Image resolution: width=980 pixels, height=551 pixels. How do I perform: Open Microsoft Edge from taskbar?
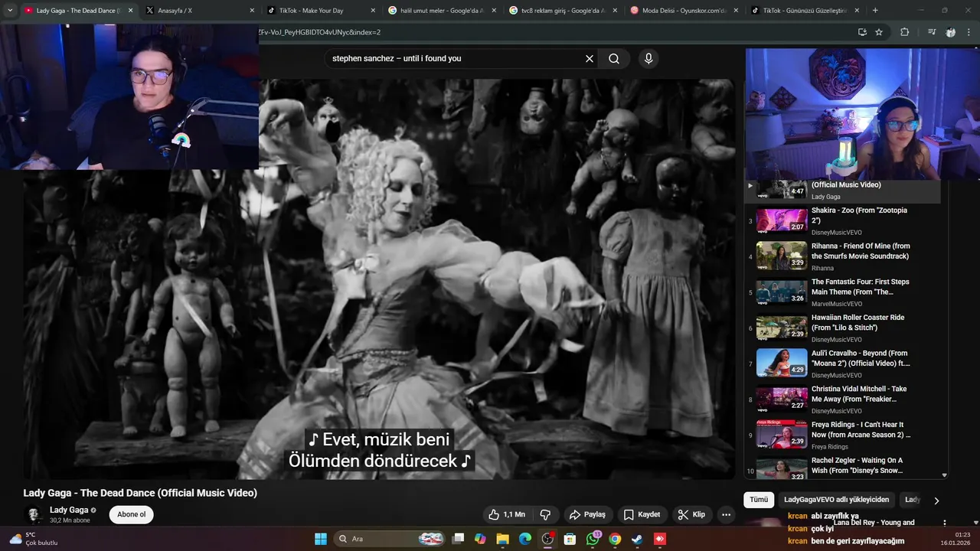click(x=525, y=539)
